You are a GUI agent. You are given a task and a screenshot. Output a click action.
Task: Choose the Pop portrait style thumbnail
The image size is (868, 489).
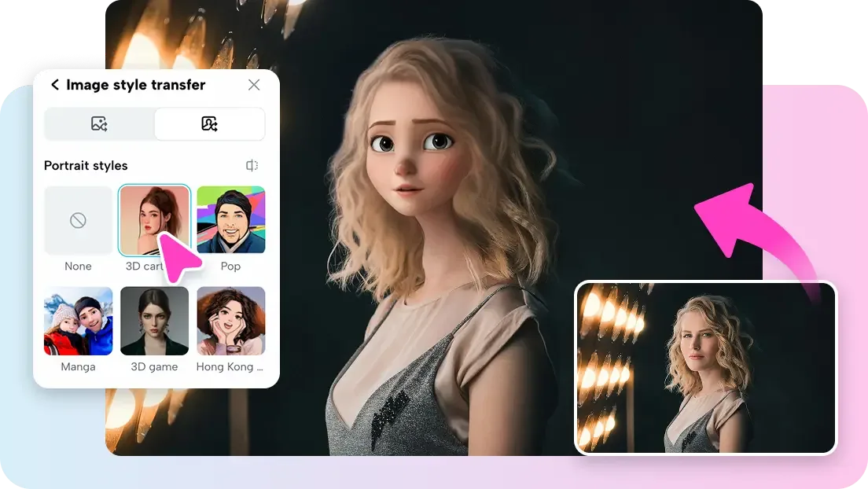[230, 220]
